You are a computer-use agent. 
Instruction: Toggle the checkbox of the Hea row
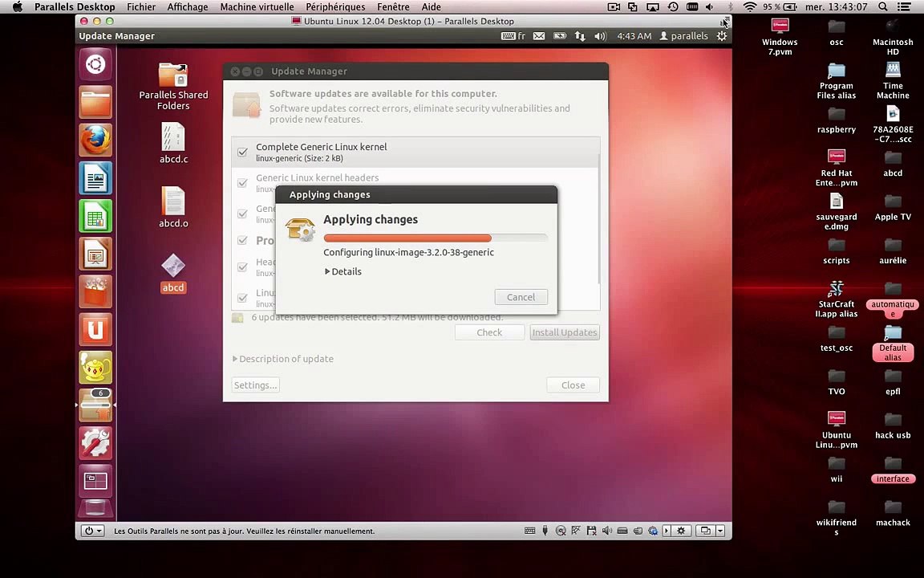click(x=242, y=267)
